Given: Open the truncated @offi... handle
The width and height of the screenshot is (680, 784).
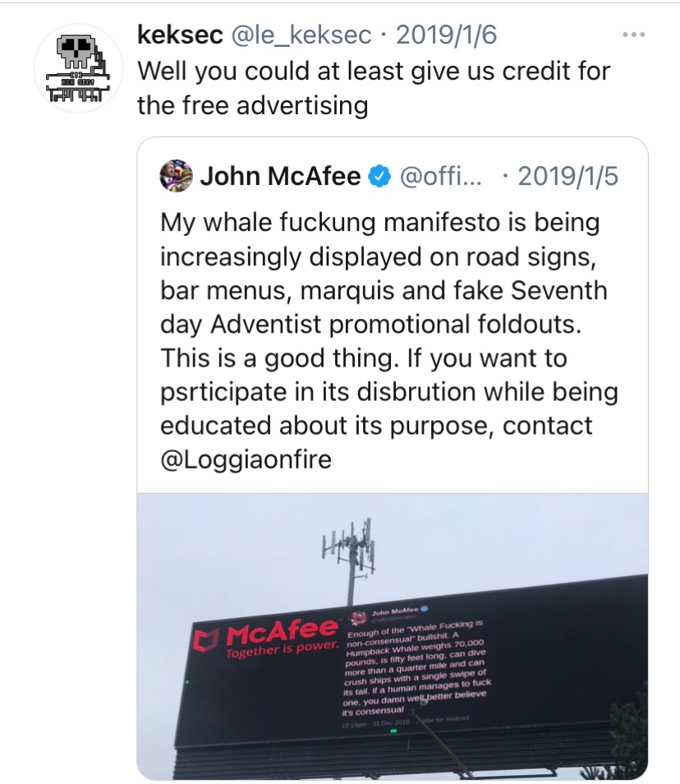Looking at the screenshot, I should tap(439, 176).
